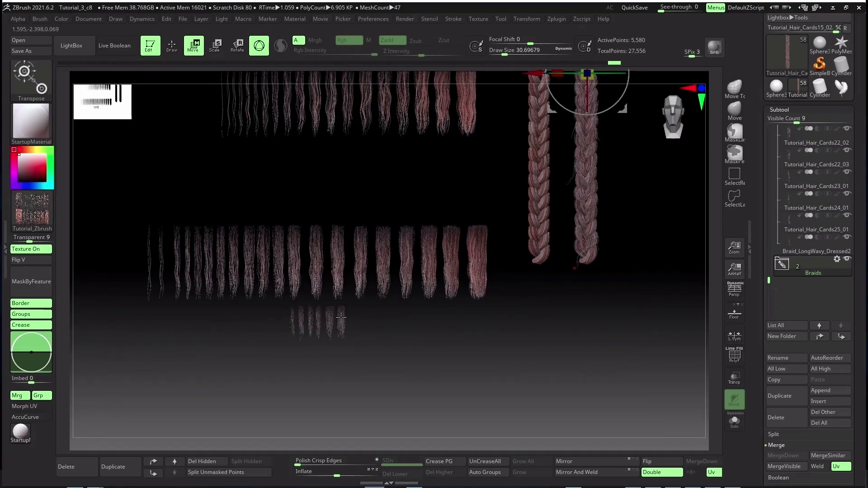Open the Zplugin menu
This screenshot has width=868, height=488.
click(556, 19)
